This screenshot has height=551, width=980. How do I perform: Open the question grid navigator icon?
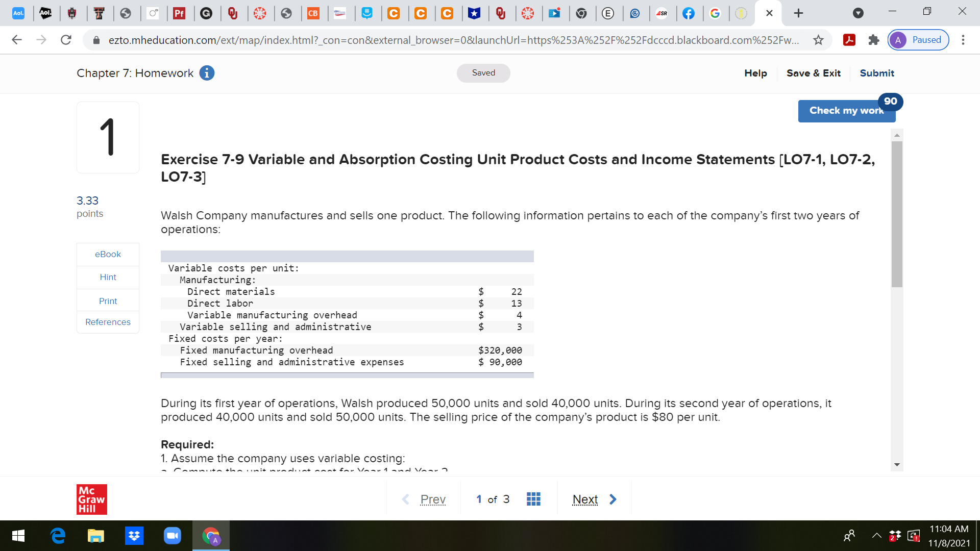point(533,499)
